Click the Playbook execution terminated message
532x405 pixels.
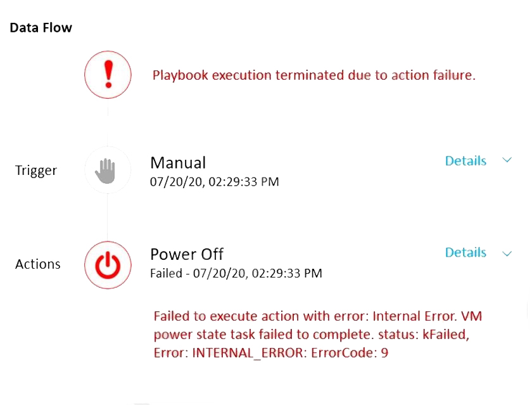click(313, 75)
